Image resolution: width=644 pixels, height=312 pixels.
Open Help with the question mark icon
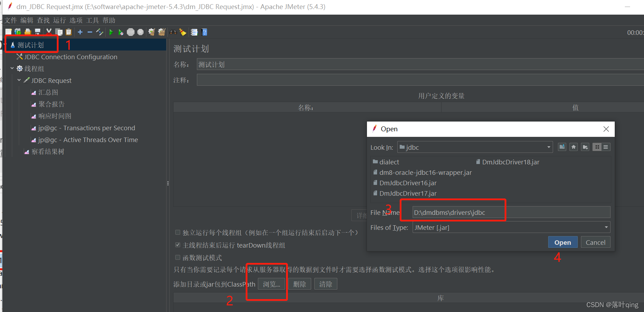[x=205, y=32]
